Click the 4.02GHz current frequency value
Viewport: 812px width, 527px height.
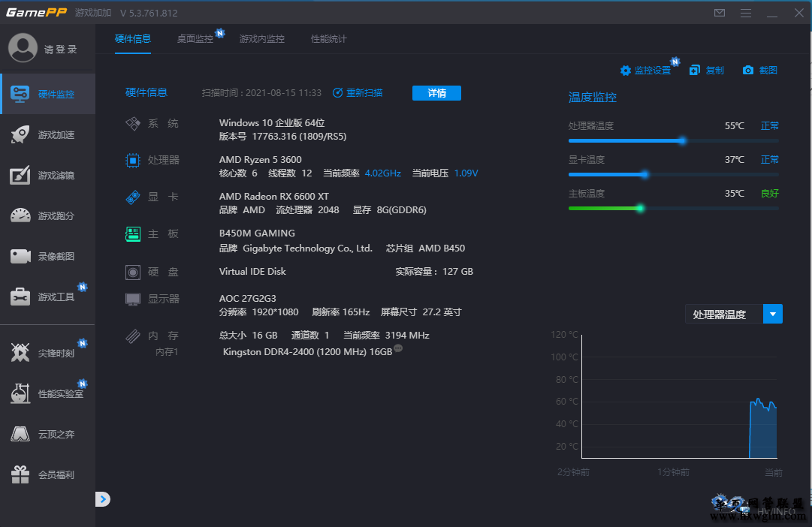click(x=382, y=173)
